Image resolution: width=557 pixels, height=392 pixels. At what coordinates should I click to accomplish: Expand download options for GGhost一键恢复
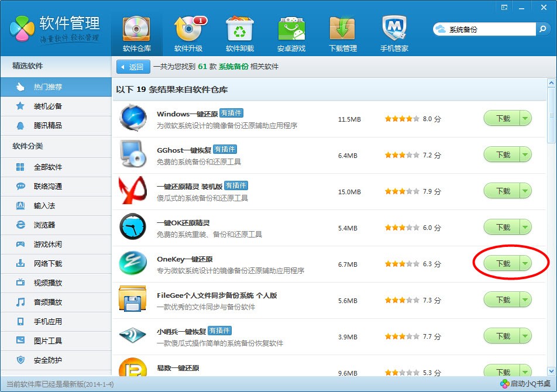526,155
